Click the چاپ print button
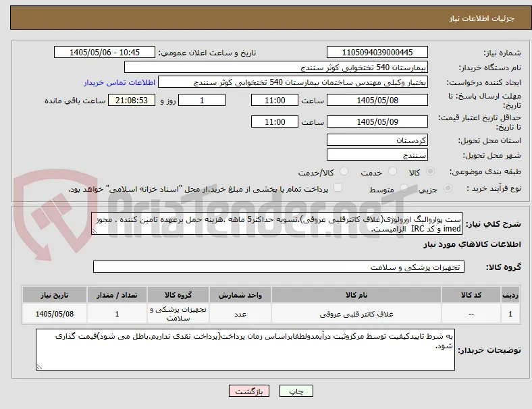The image size is (532, 409). (296, 391)
